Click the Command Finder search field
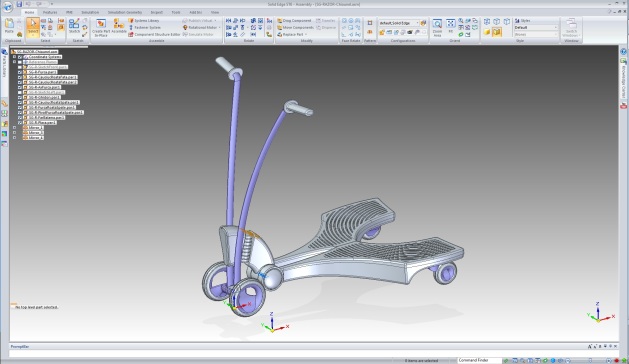629x364 pixels. [479, 360]
